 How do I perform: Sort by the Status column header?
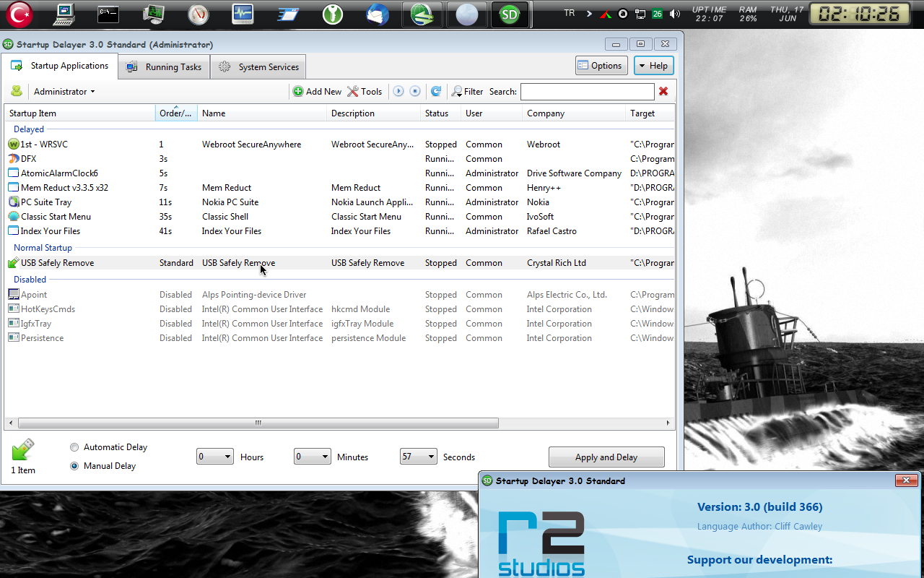point(440,113)
